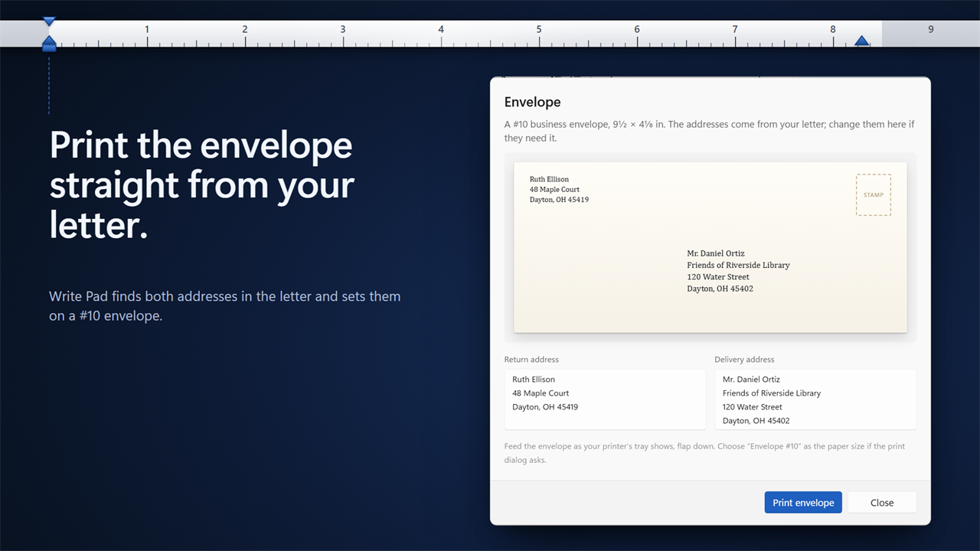
Task: Click text beginning 'Write Pad finds both addresses'
Action: click(x=225, y=305)
